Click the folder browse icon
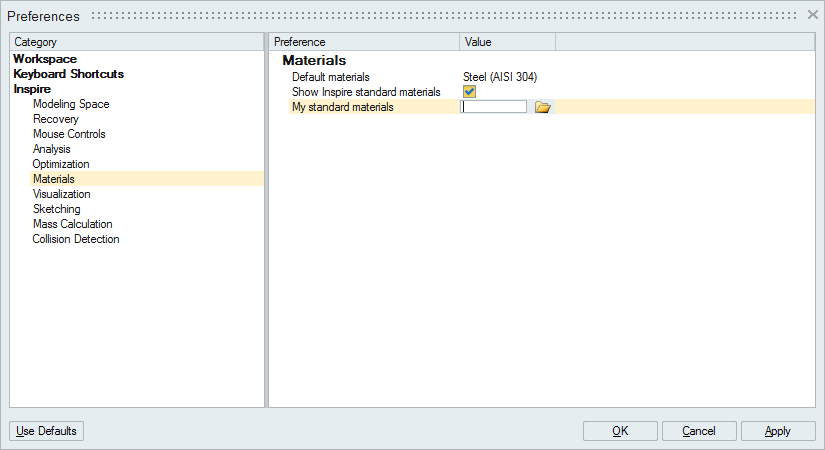825x450 pixels. click(543, 107)
